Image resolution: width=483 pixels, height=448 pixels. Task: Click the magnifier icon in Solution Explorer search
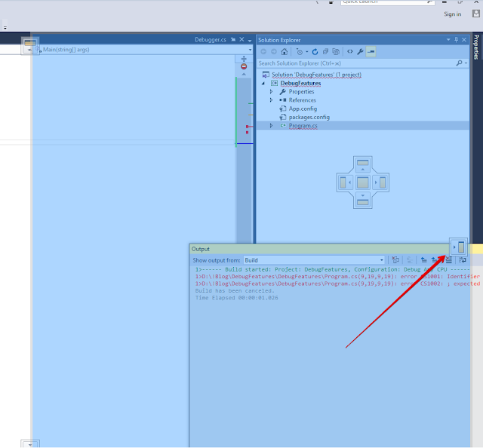point(459,63)
